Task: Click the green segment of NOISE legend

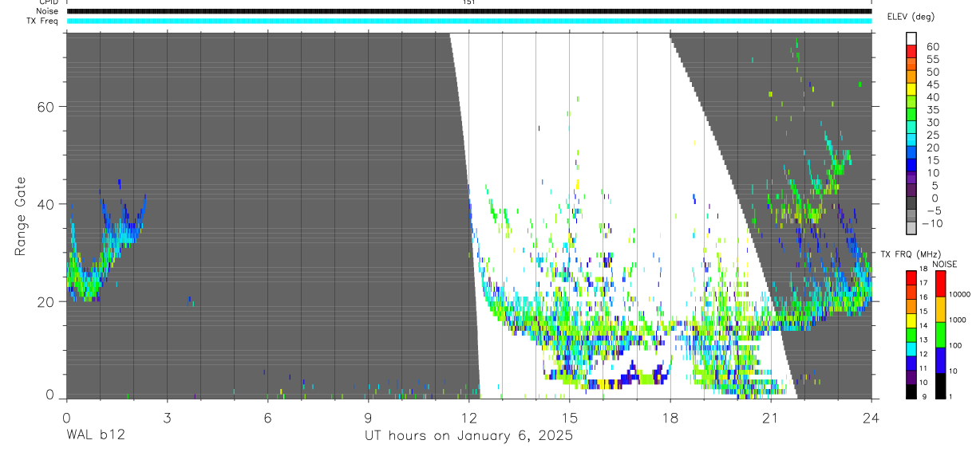Action: coord(940,335)
